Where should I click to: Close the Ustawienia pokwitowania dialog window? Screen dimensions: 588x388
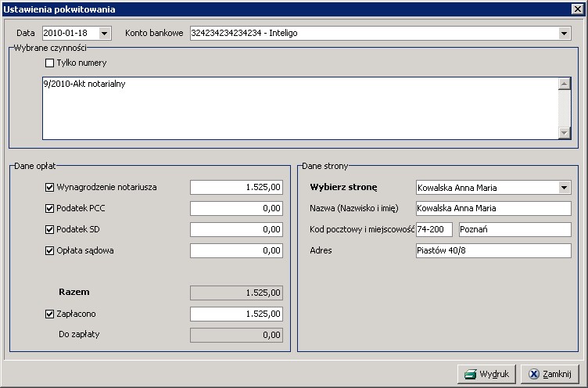[578, 9]
